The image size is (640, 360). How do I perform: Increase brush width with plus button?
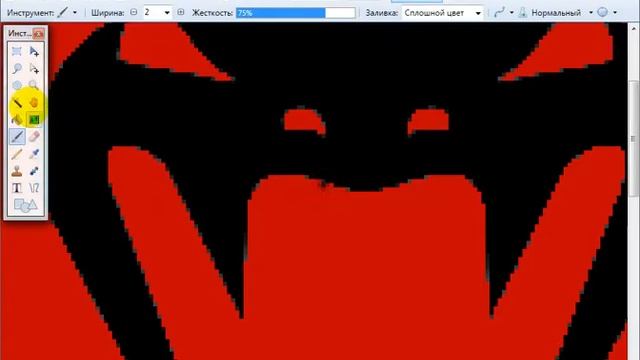[x=181, y=13]
